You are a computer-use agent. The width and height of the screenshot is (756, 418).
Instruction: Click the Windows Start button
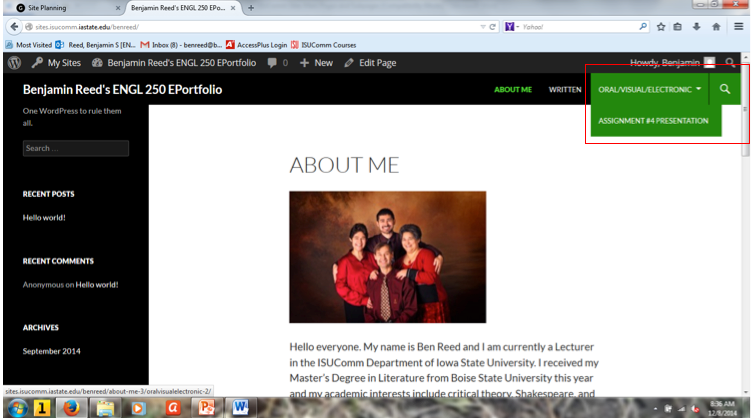tap(17, 408)
